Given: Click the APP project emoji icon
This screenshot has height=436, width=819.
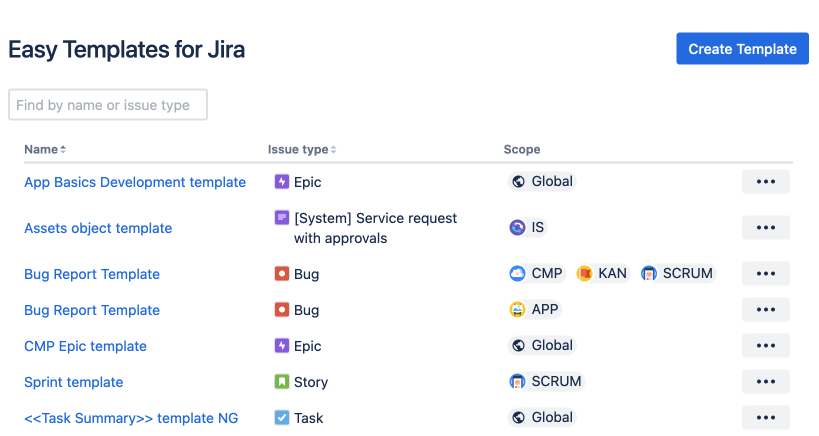Looking at the screenshot, I should (x=517, y=310).
